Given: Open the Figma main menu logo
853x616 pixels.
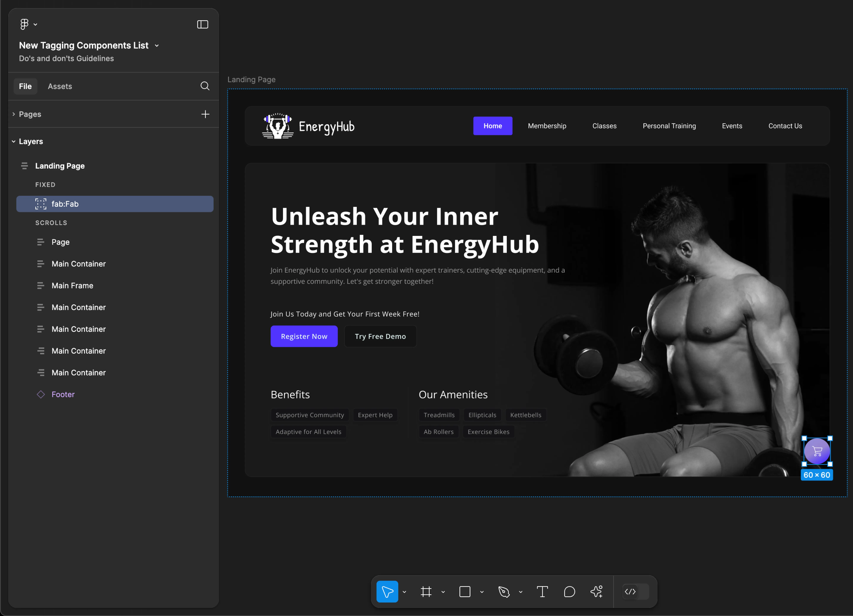Looking at the screenshot, I should point(24,24).
